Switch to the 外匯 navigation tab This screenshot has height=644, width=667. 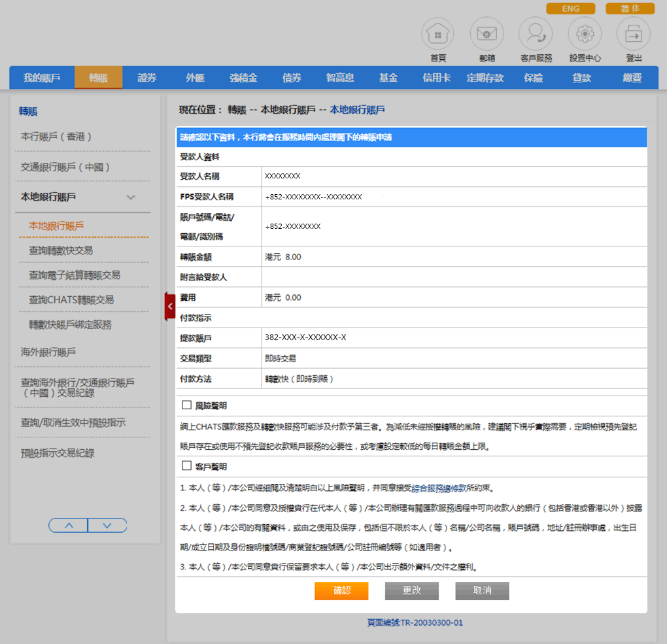[195, 78]
